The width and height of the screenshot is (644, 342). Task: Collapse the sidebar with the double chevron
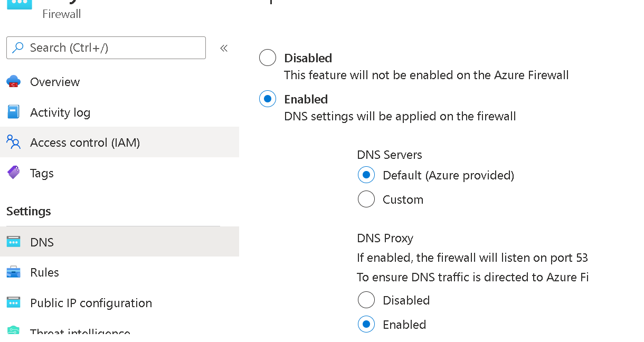click(224, 47)
